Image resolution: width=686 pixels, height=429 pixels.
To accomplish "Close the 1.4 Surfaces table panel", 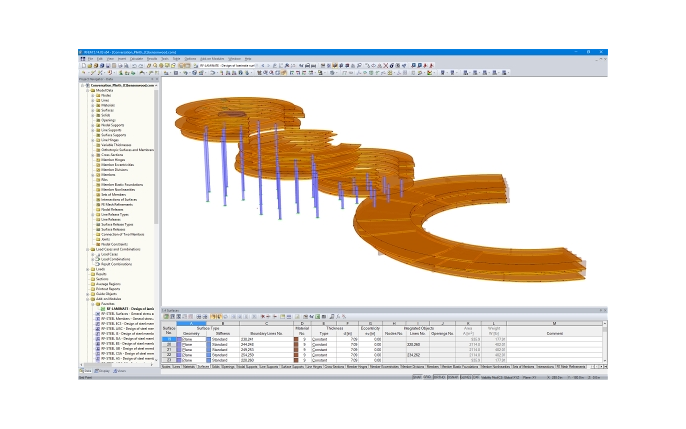I will 605,310.
